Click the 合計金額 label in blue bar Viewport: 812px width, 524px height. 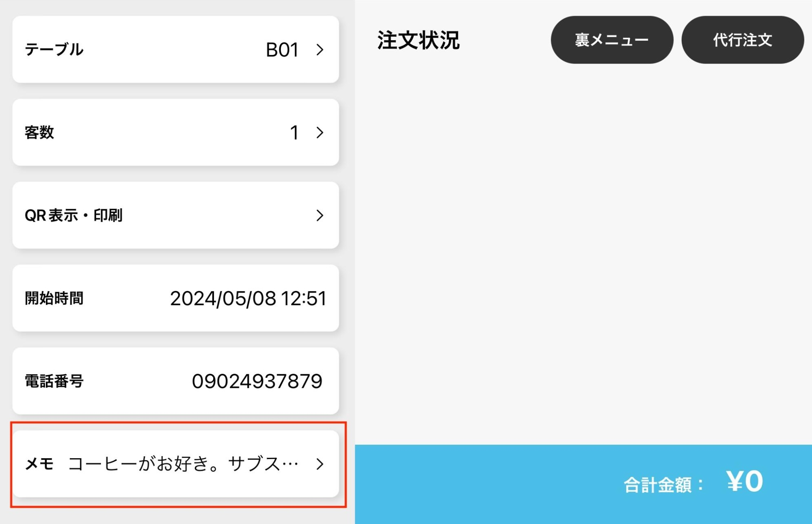pyautogui.click(x=663, y=485)
